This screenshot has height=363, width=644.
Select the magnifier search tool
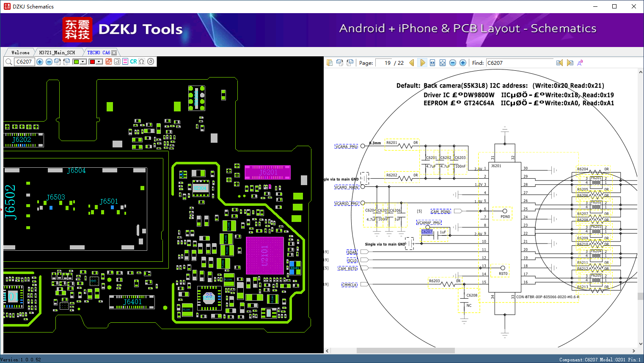[x=8, y=62]
